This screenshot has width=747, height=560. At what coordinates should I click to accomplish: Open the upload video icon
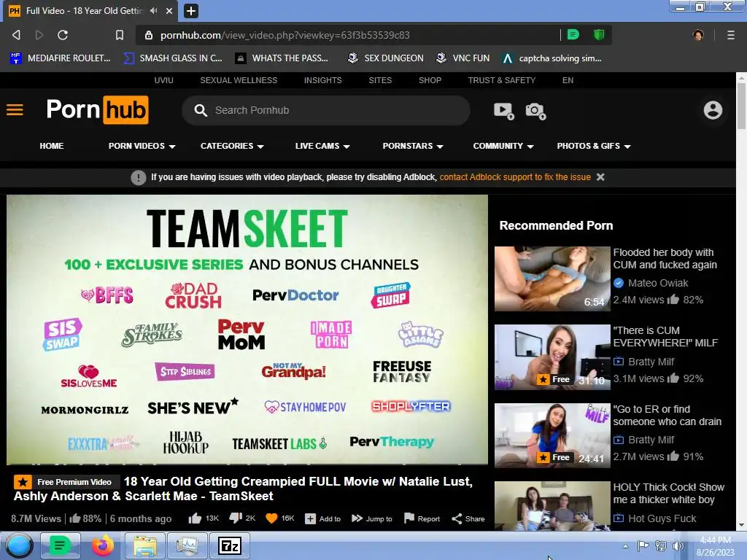(x=503, y=111)
